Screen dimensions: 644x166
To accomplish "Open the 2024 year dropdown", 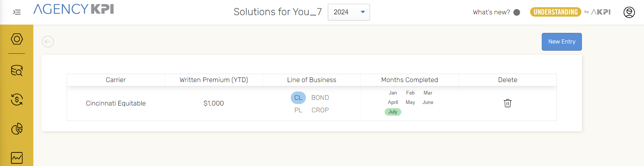I will [x=348, y=12].
